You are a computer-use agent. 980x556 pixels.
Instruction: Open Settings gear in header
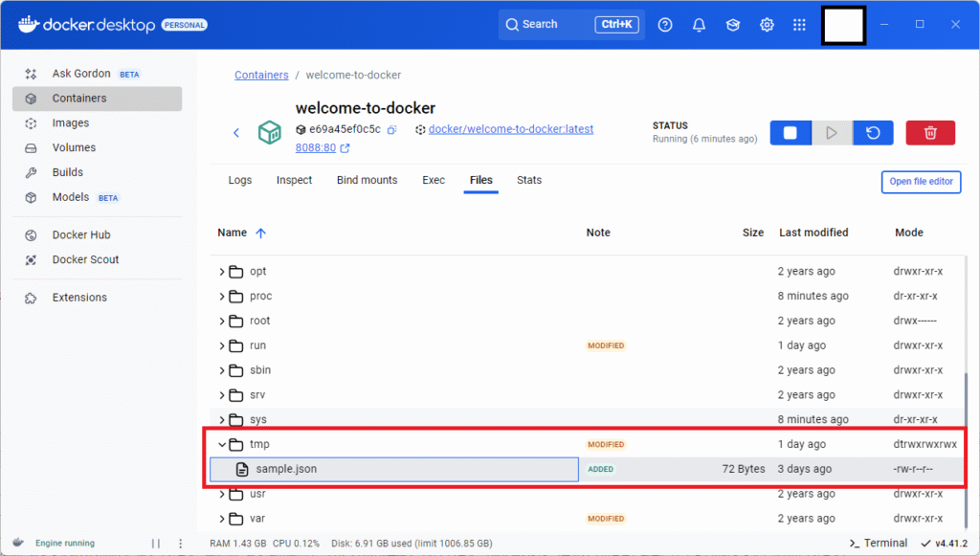click(x=767, y=25)
